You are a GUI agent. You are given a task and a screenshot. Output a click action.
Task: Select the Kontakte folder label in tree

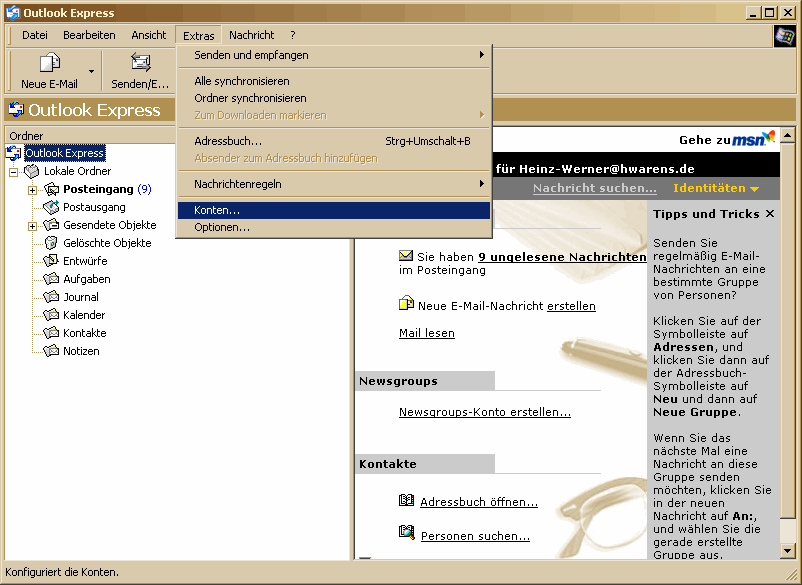pos(84,333)
